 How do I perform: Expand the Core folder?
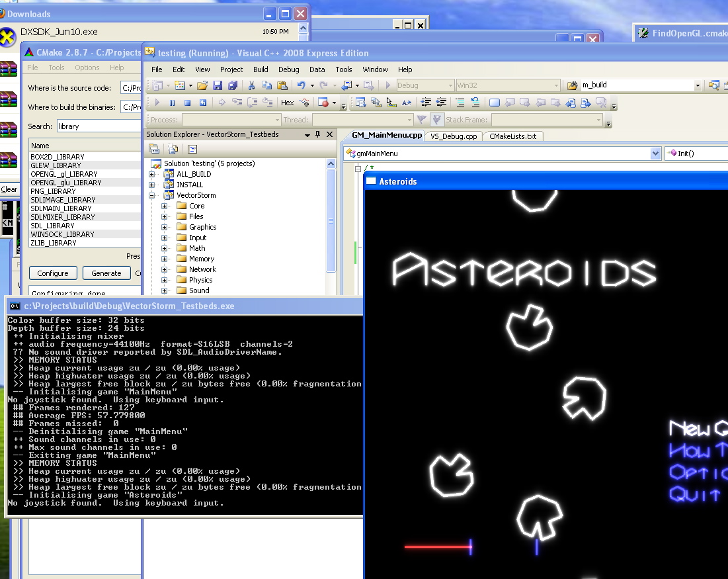pyautogui.click(x=164, y=206)
